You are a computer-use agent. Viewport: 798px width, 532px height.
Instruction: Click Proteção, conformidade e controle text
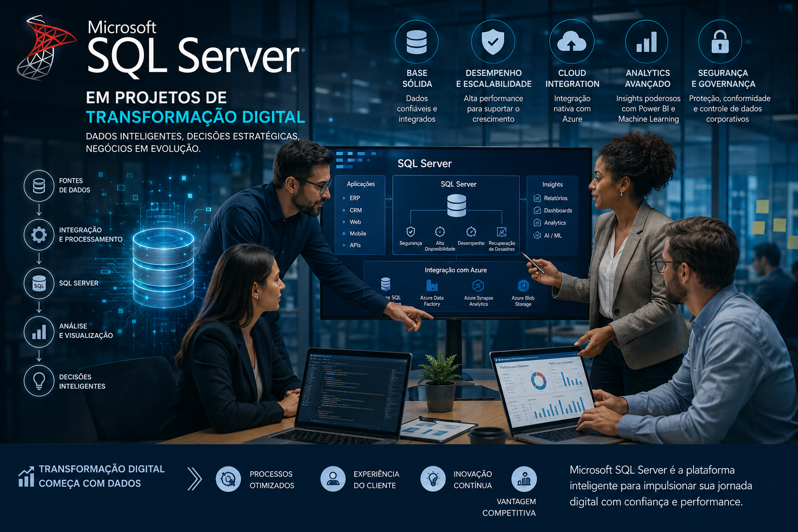729,109
